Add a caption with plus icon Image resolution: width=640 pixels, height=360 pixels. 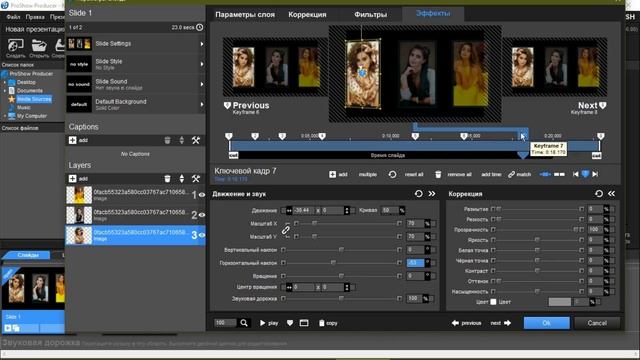pos(73,140)
